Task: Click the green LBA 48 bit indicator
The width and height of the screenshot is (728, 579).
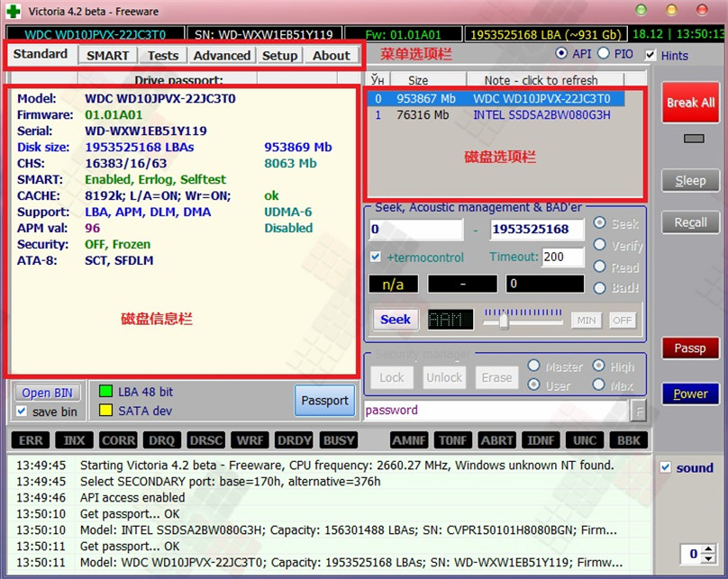Action: tap(105, 391)
